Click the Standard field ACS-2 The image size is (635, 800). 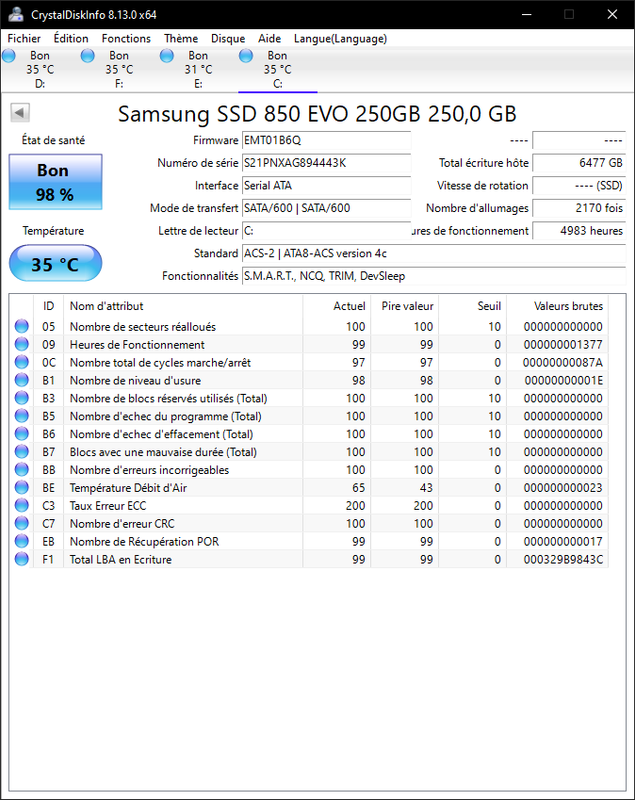tap(434, 253)
